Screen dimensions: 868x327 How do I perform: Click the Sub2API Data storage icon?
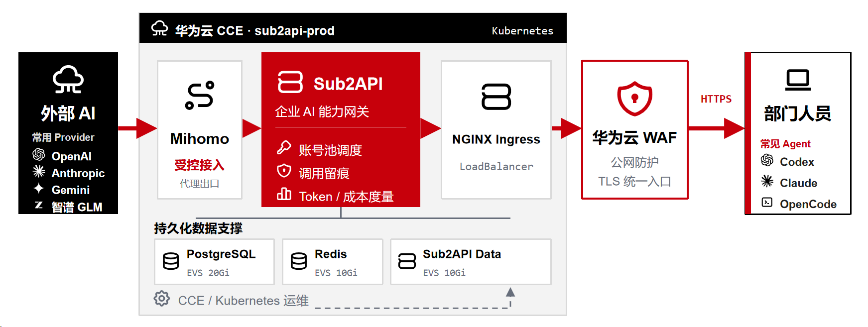[407, 261]
